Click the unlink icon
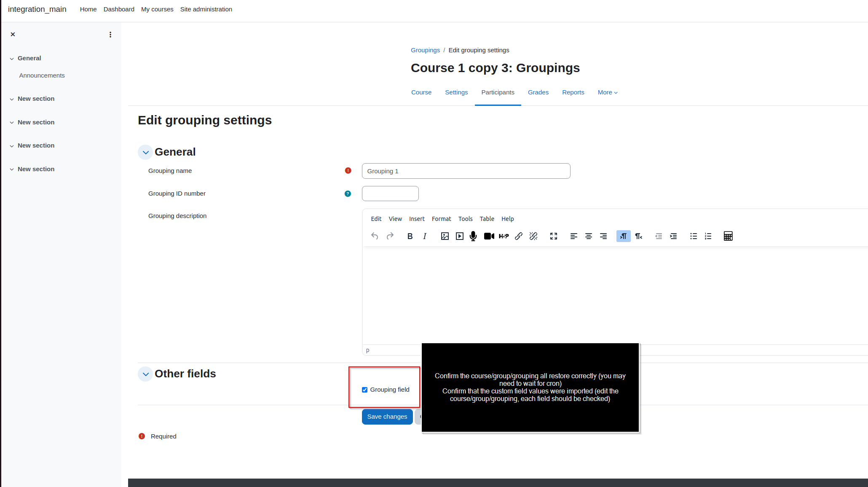Image resolution: width=868 pixels, height=487 pixels. tap(533, 236)
